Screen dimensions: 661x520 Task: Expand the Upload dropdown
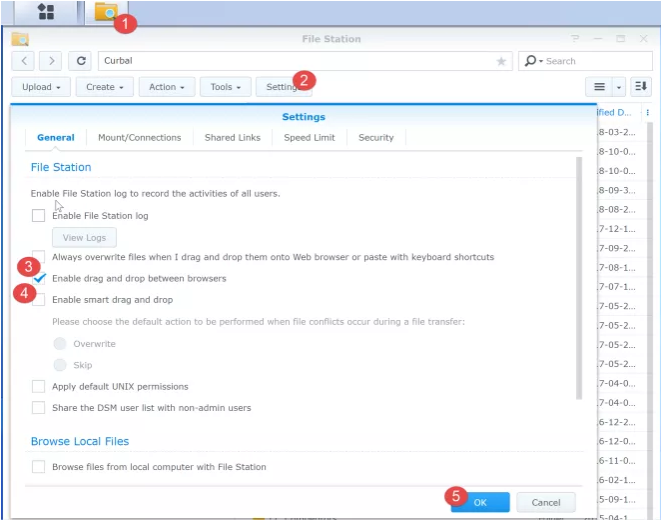(41, 87)
